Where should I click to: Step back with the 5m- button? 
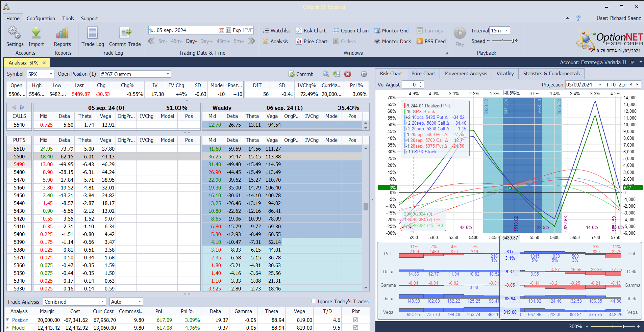point(163,41)
